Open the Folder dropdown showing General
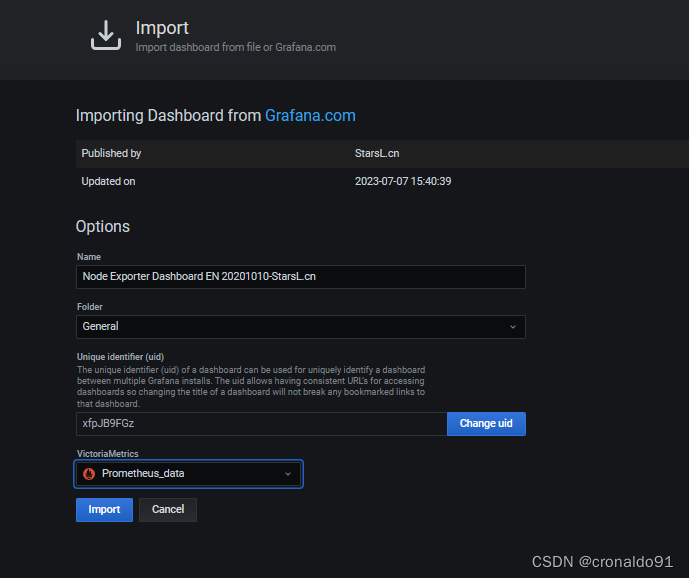The width and height of the screenshot is (689, 578). (x=301, y=327)
